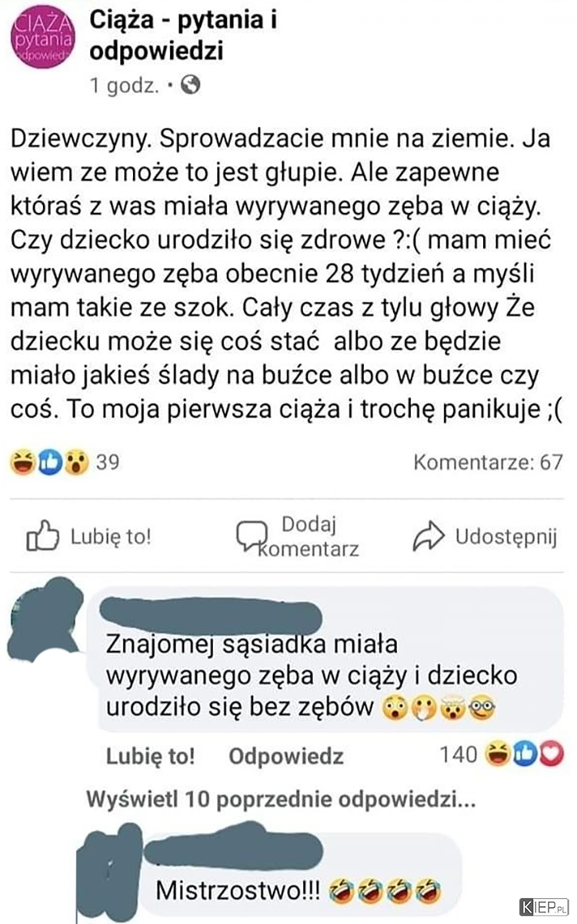Share the post with Udostępnij
The width and height of the screenshot is (577, 924).
[x=485, y=537]
